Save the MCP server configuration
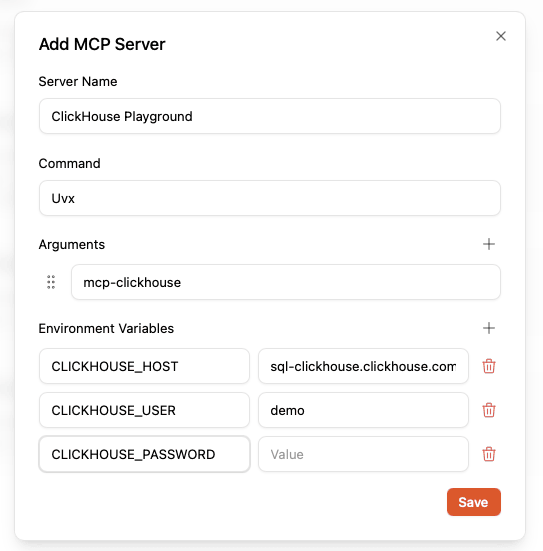Screen dimensions: 543x551 tap(473, 502)
